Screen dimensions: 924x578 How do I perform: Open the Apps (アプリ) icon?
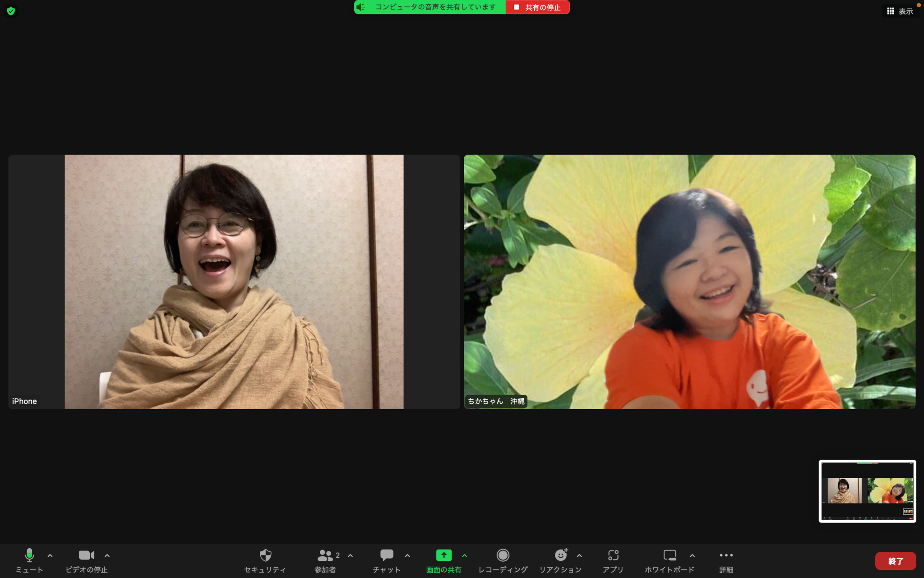pyautogui.click(x=613, y=555)
